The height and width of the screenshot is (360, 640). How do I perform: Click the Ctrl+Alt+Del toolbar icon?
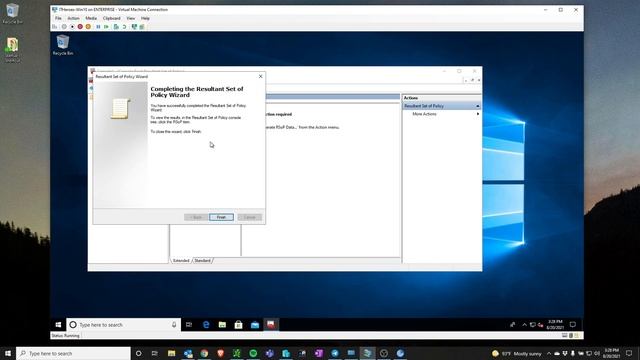55,27
